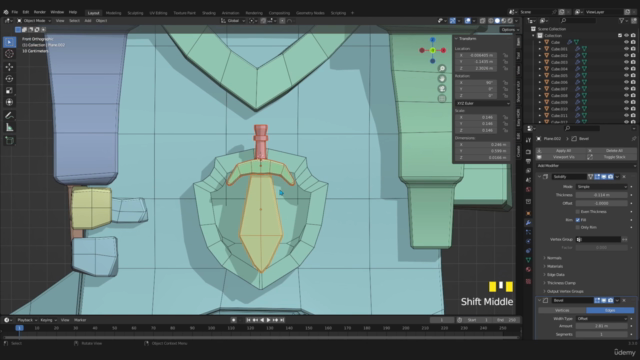The image size is (640, 360).
Task: Expand the Cube.002 tree row
Action: click(540, 56)
